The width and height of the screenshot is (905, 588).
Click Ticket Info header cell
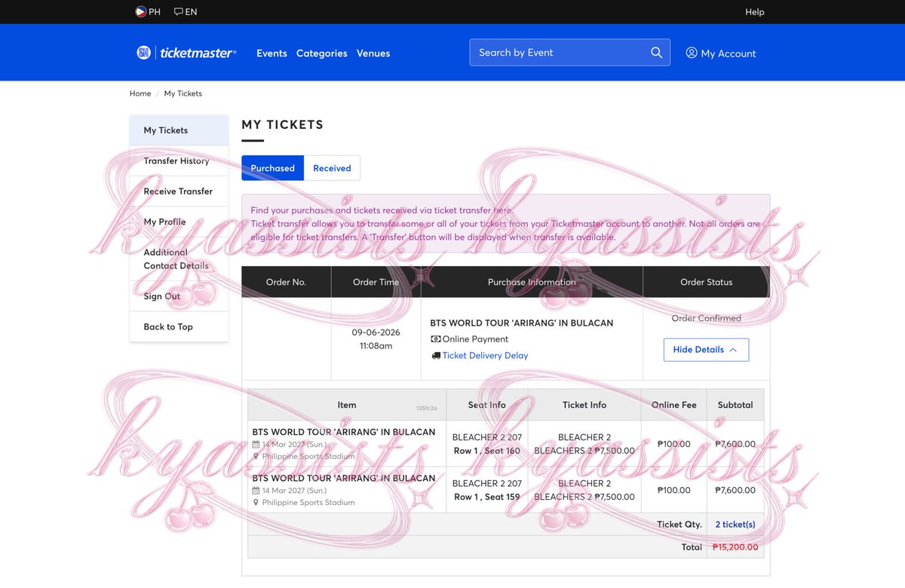[x=584, y=405]
